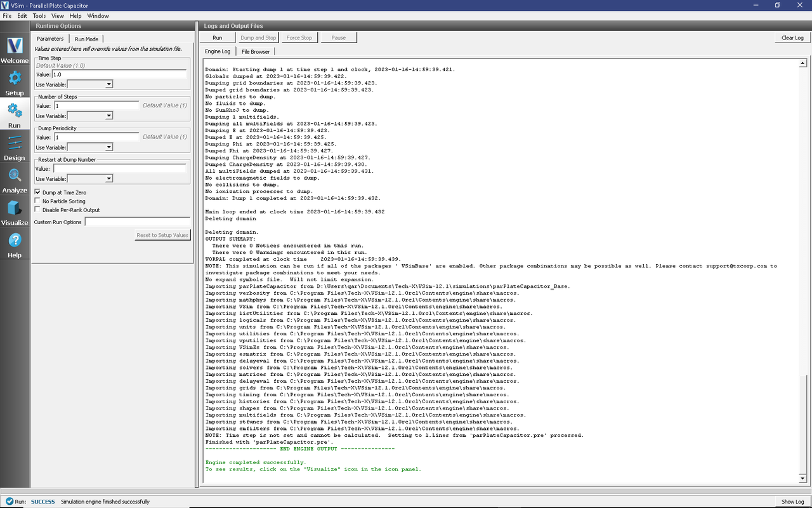The height and width of the screenshot is (508, 812).
Task: Enable Disable Per-Rank Output checkbox
Action: [x=37, y=210]
